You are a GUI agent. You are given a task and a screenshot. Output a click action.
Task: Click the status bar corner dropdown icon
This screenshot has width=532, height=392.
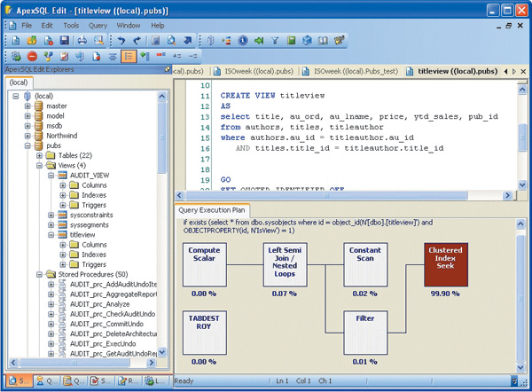514,381
